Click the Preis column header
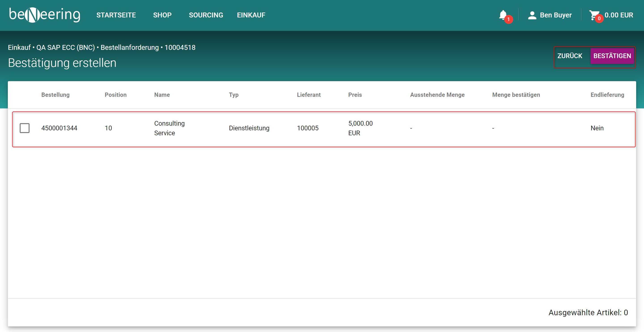The width and height of the screenshot is (644, 332). 355,95
